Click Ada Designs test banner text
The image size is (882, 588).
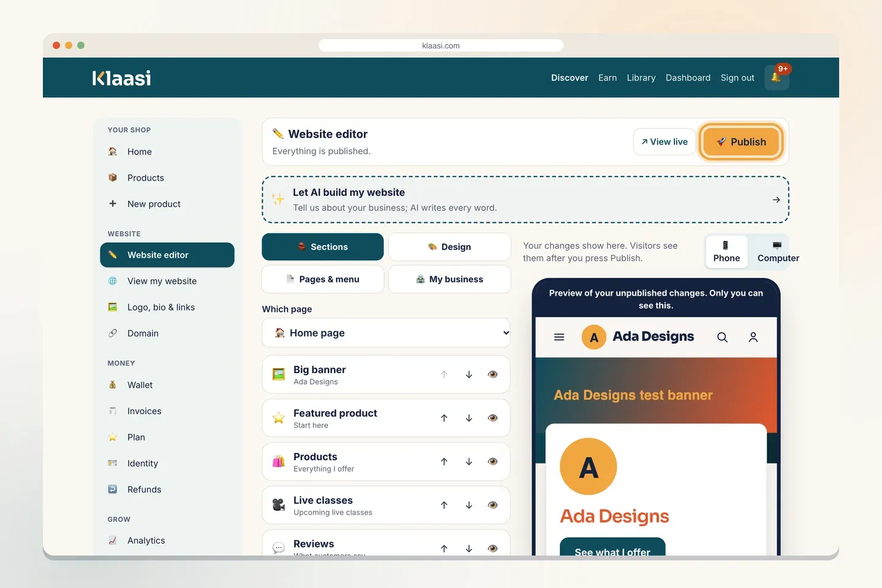pos(633,395)
